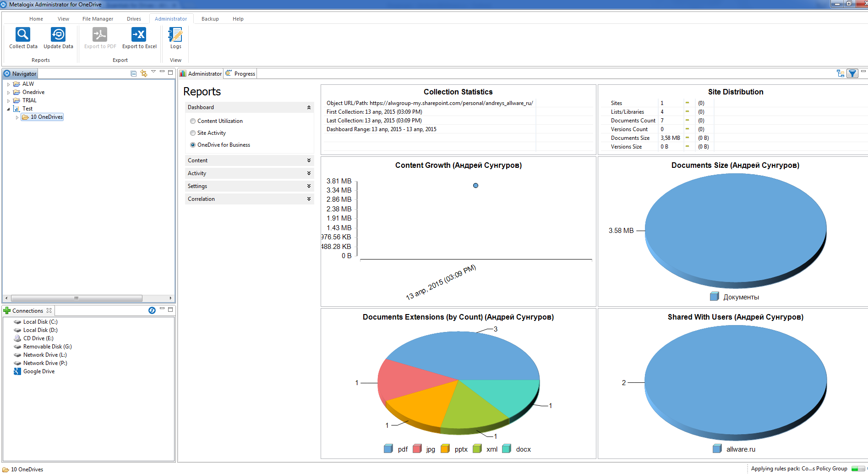Expand the Activity section
Viewport: 868px width, 475px height.
[x=309, y=173]
